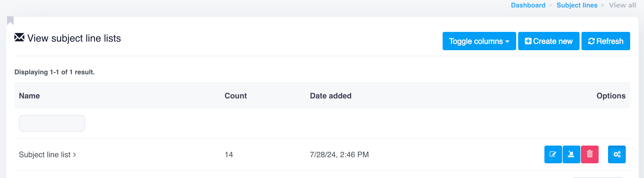Click the pencil edit icon for Subject line list
Image resolution: width=644 pixels, height=178 pixels.
point(553,154)
